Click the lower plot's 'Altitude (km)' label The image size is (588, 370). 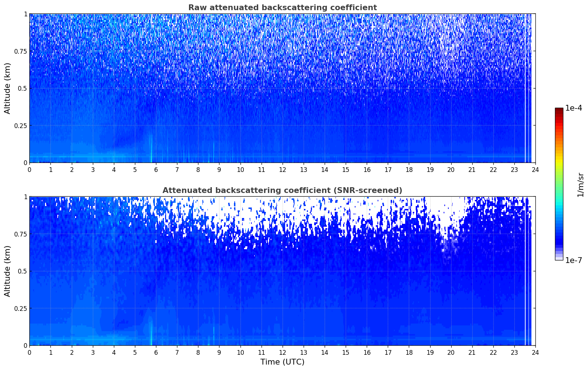(x=8, y=271)
